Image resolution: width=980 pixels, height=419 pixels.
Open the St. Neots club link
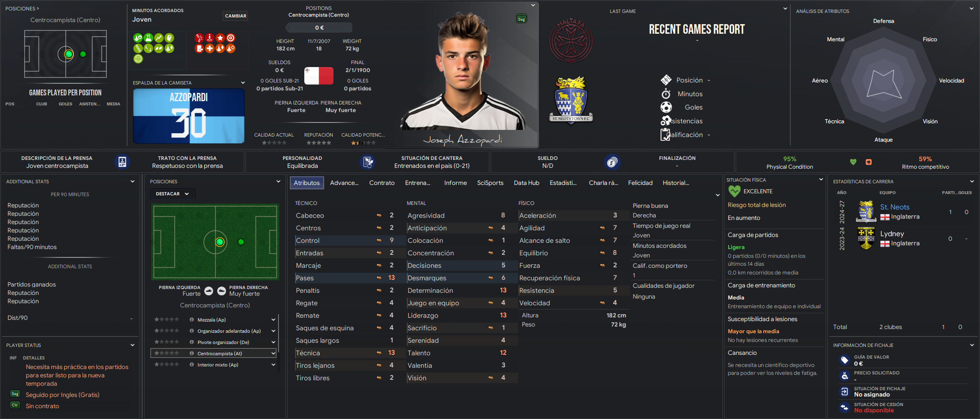895,207
